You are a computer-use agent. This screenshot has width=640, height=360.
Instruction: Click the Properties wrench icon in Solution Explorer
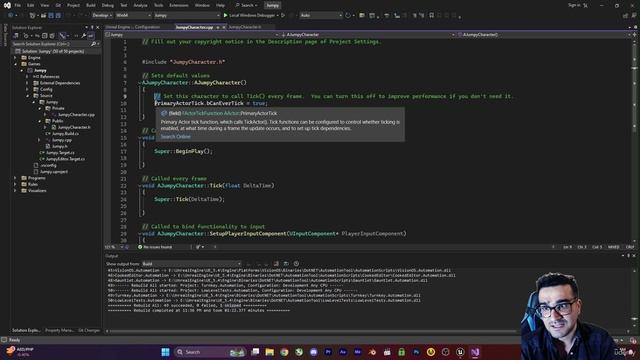[83, 36]
